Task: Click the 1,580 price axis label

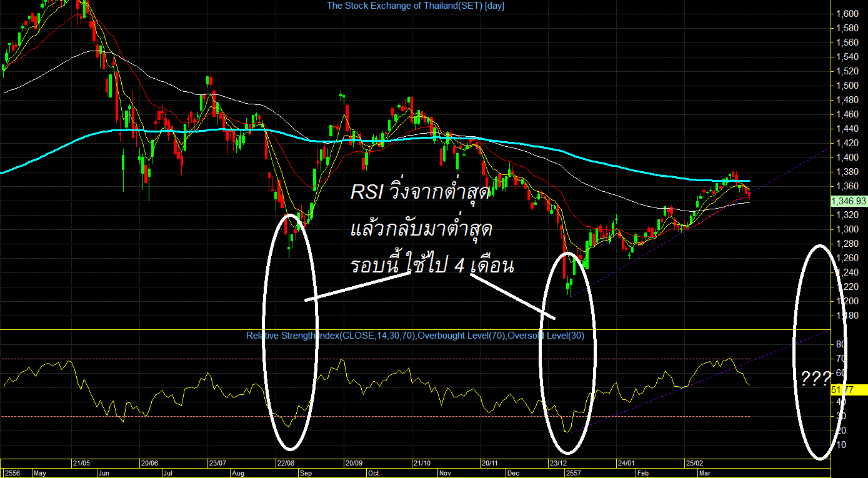Action: click(x=846, y=28)
